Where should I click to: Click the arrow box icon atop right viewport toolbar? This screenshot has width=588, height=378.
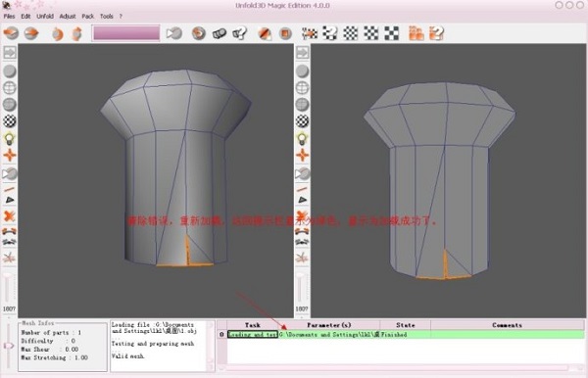point(302,53)
